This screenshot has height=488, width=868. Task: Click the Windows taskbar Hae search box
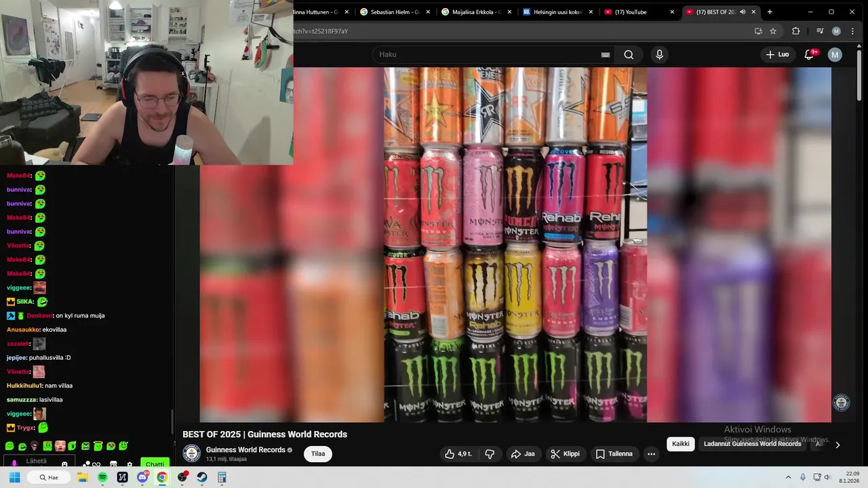[x=49, y=478]
